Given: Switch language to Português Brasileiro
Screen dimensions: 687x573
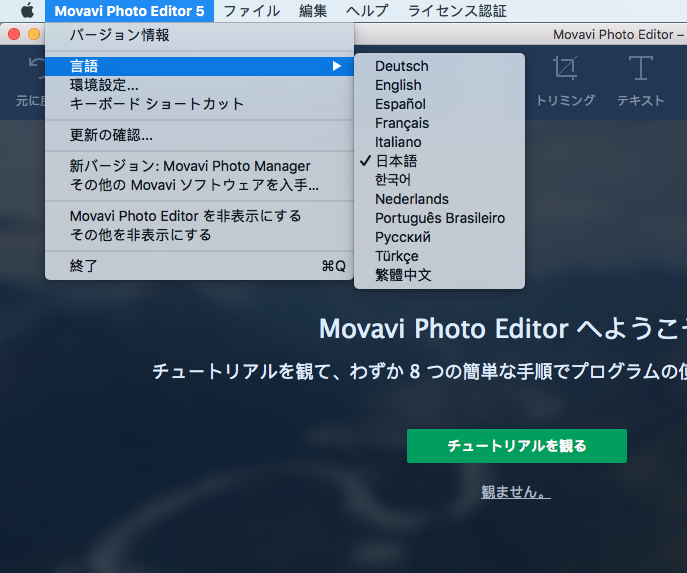Looking at the screenshot, I should 439,218.
